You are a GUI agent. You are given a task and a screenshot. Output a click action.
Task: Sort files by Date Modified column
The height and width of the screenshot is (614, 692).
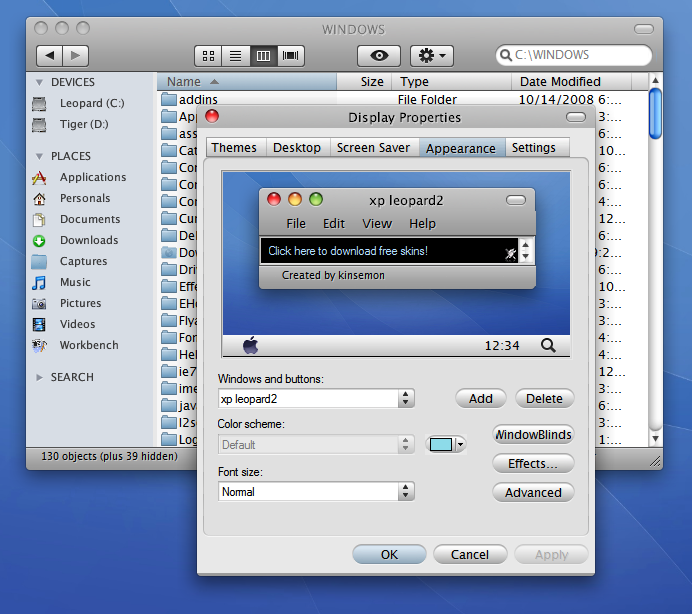click(571, 82)
